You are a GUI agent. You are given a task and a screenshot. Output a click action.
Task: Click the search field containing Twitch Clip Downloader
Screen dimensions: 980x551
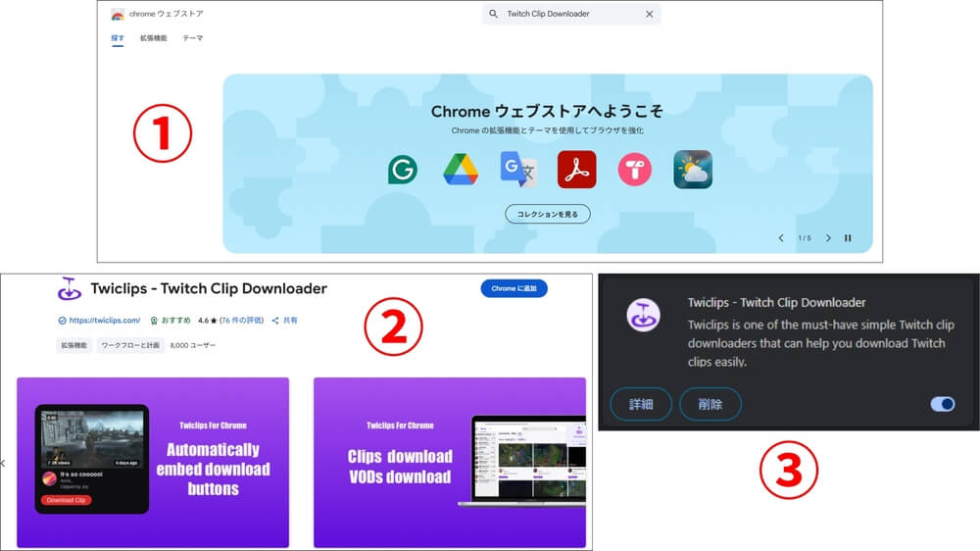(x=570, y=14)
